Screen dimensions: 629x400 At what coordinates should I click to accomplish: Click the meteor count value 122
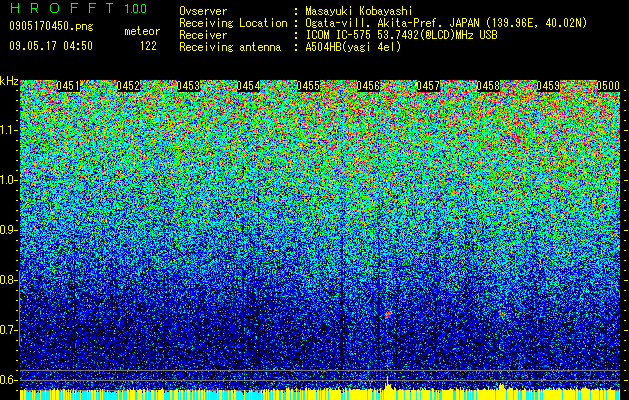[148, 46]
